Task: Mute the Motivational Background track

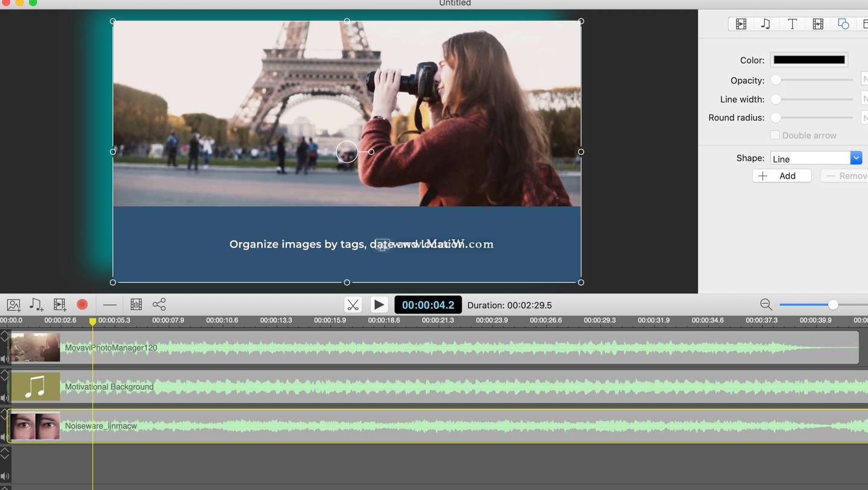Action: 4,398
